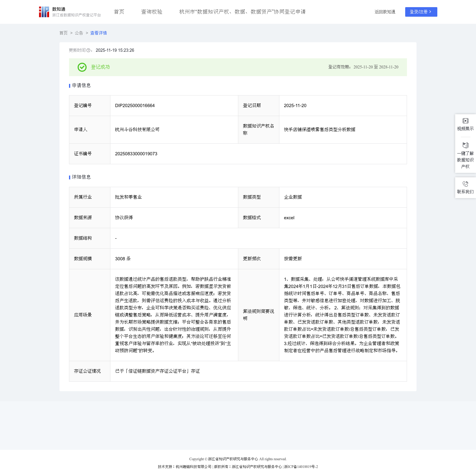
Task: Click certificate number 20250833000019073
Action: [136, 154]
